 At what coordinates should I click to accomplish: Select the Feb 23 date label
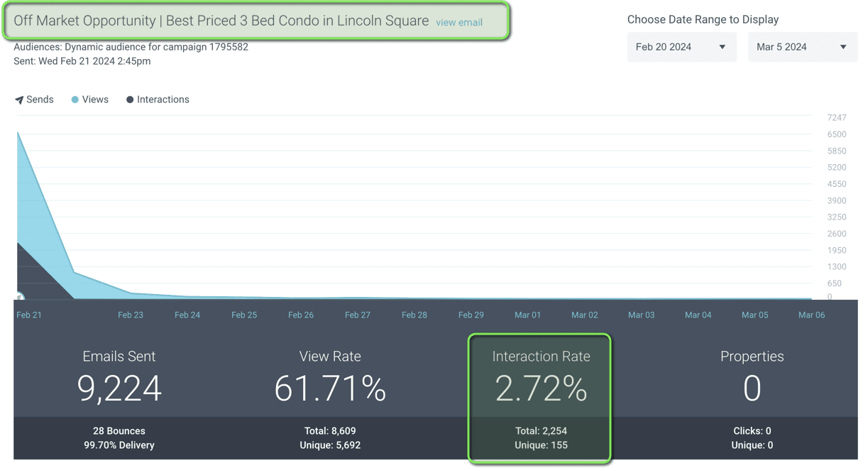131,315
